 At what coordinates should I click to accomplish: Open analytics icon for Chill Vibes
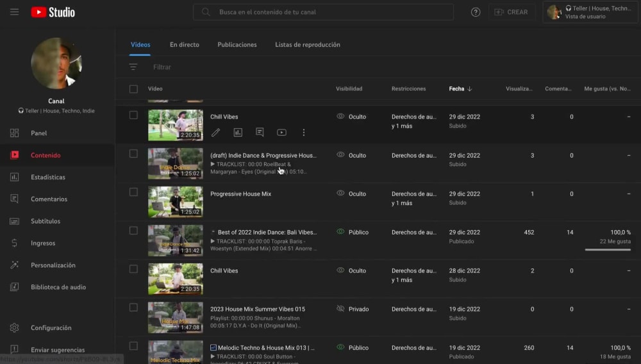click(x=238, y=133)
